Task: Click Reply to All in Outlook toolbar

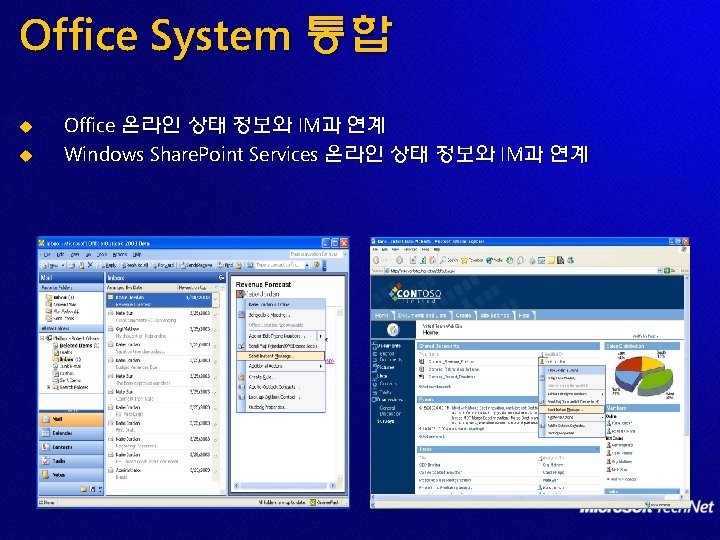Action: pyautogui.click(x=134, y=265)
